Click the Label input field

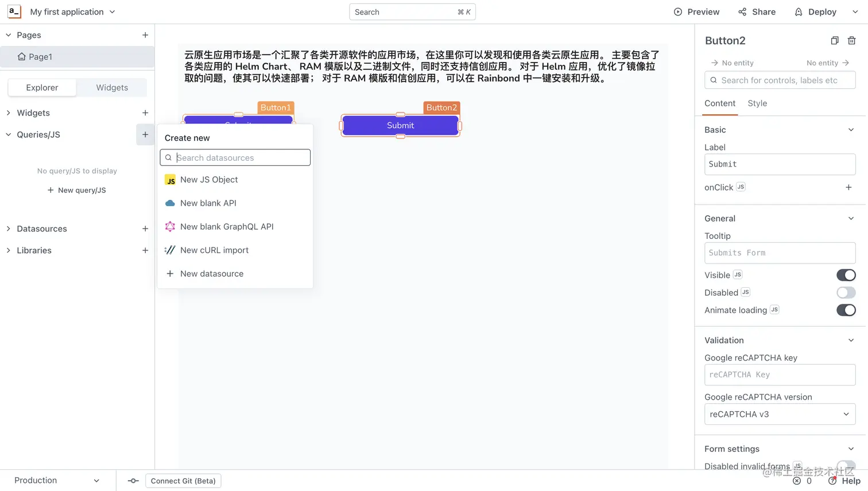[780, 164]
